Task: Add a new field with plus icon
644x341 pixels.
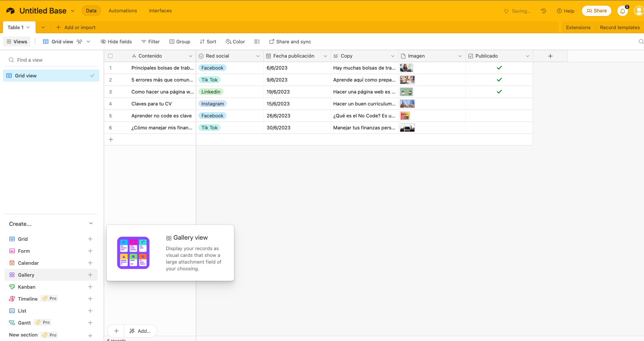Action: tap(550, 56)
